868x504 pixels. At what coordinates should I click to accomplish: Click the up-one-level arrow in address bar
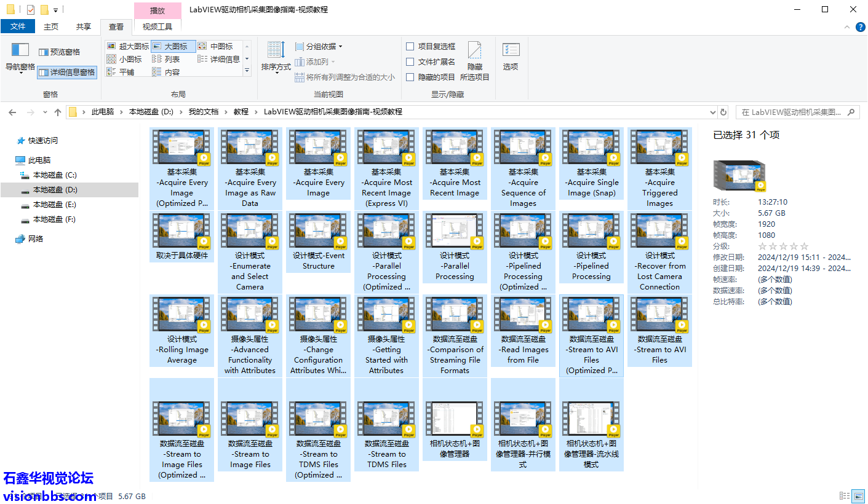click(58, 112)
